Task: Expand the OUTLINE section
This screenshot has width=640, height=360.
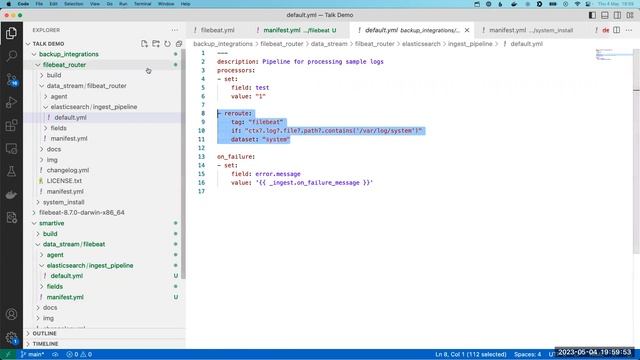Action: click(x=44, y=333)
